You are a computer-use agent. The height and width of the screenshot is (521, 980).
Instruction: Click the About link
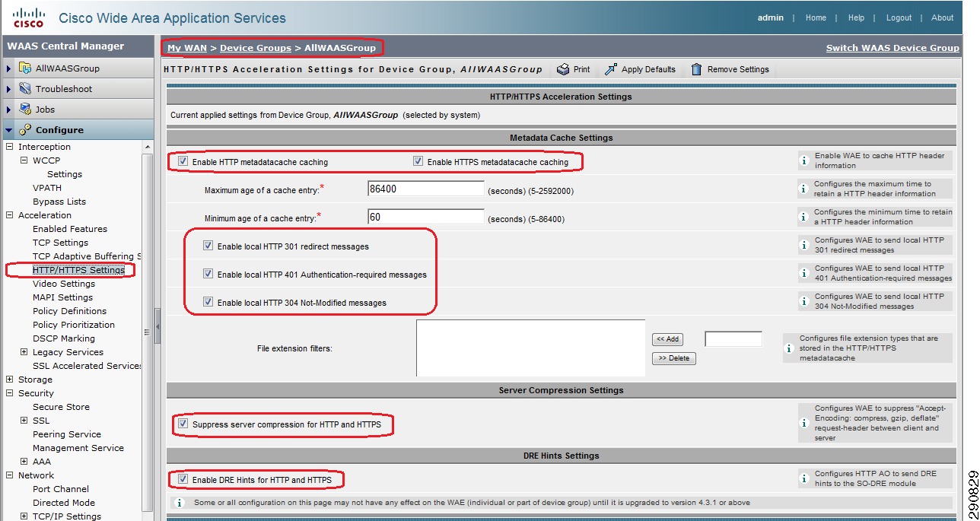(942, 17)
